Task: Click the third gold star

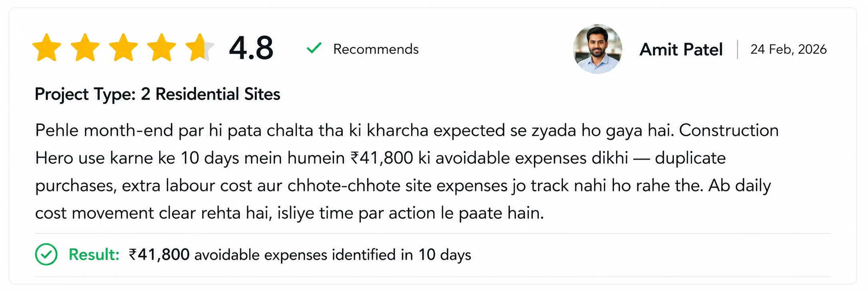Action: 123,48
